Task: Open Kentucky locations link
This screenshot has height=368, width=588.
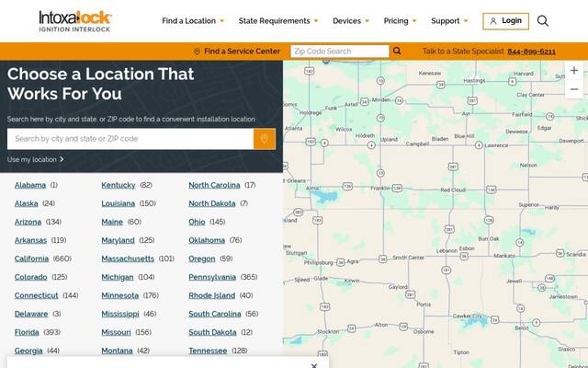Action: pos(119,185)
